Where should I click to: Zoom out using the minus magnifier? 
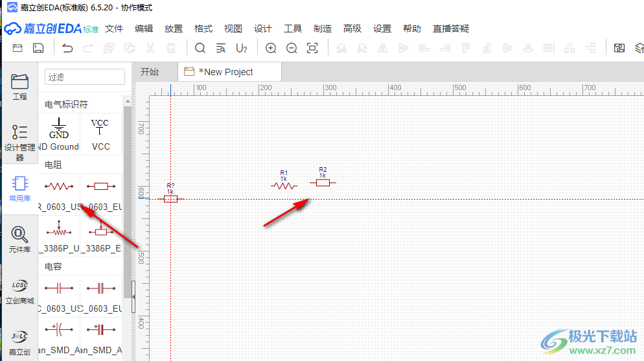point(292,48)
